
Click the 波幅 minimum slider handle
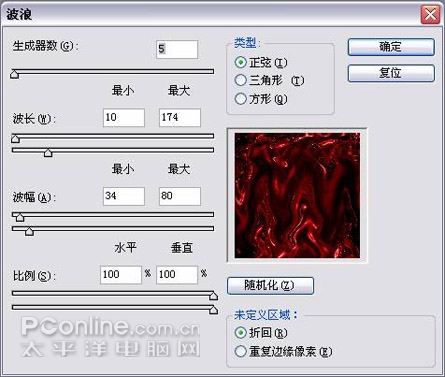pyautogui.click(x=20, y=217)
